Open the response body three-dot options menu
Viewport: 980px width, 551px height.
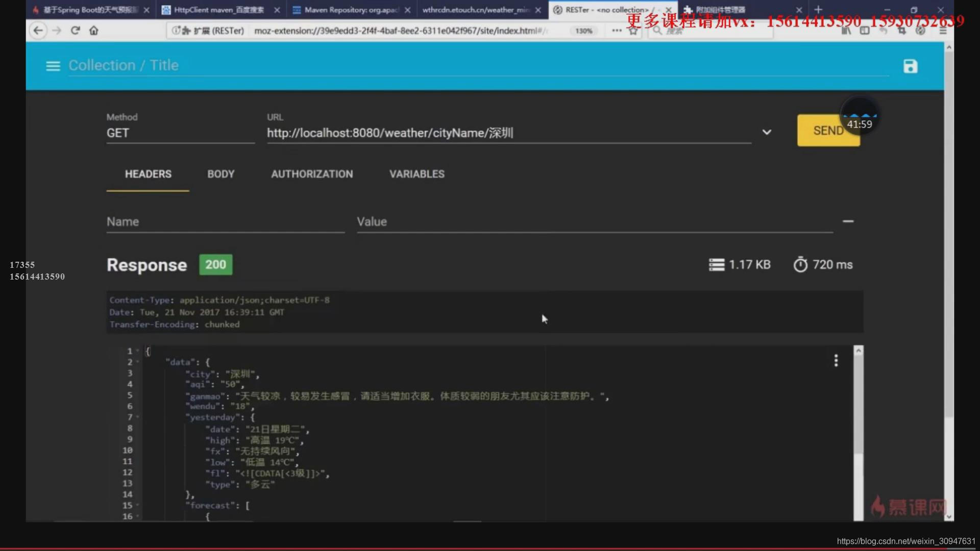click(x=836, y=361)
